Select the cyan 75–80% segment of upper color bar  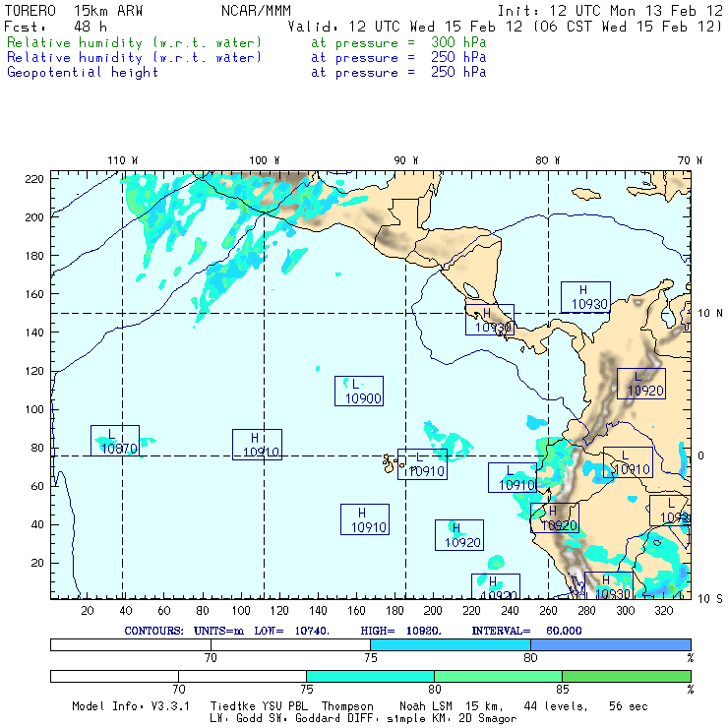click(451, 643)
